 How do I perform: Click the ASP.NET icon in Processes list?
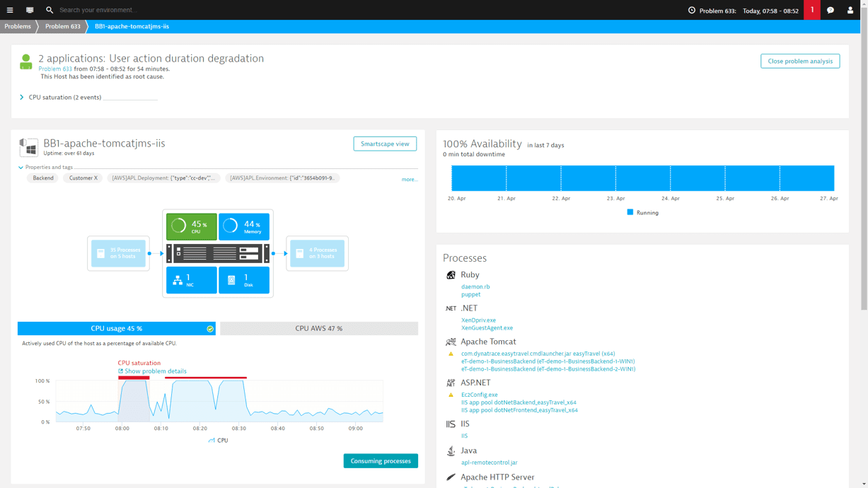tap(451, 383)
